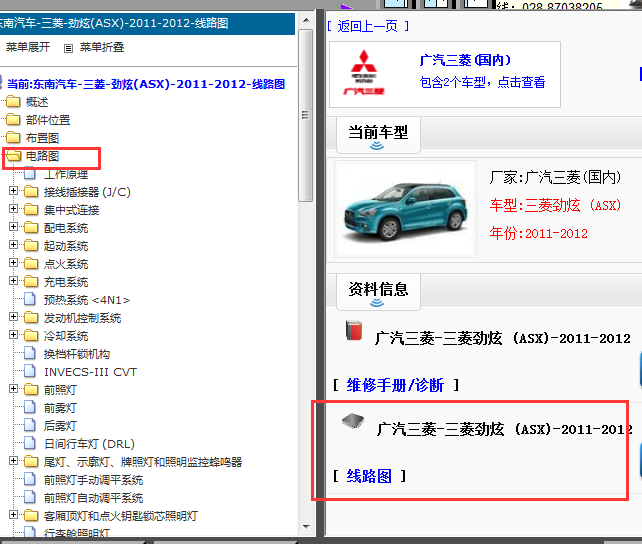Open the 线路图 link
The image size is (642, 544).
(369, 476)
